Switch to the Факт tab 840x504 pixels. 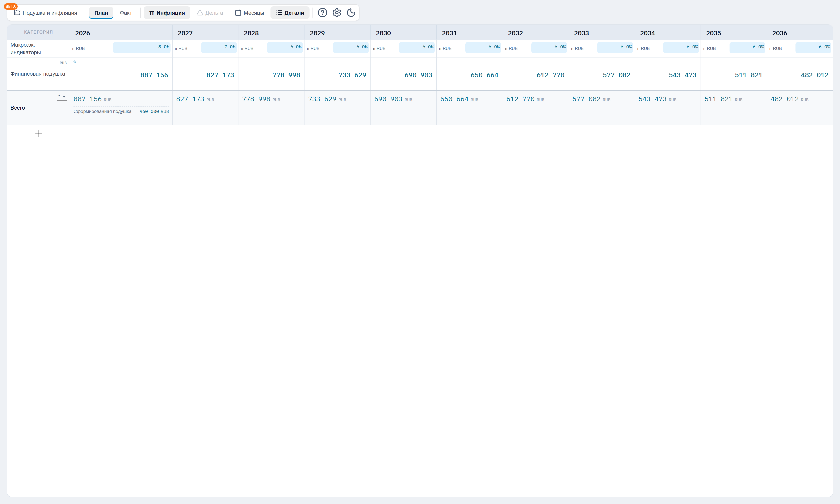(126, 13)
